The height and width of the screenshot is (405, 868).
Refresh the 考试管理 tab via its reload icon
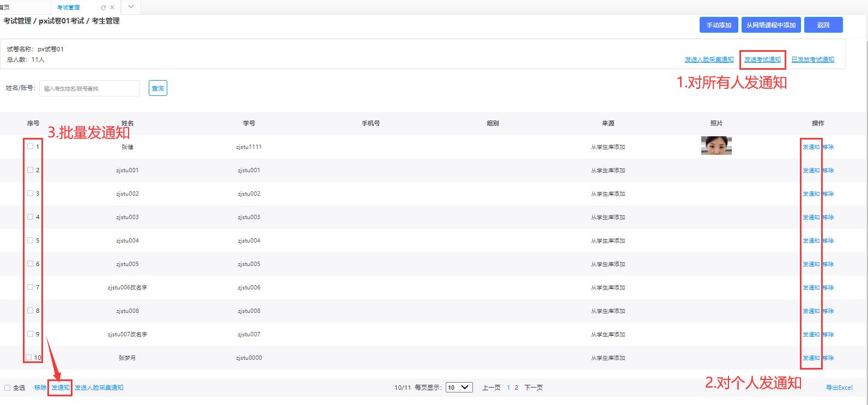(x=104, y=8)
